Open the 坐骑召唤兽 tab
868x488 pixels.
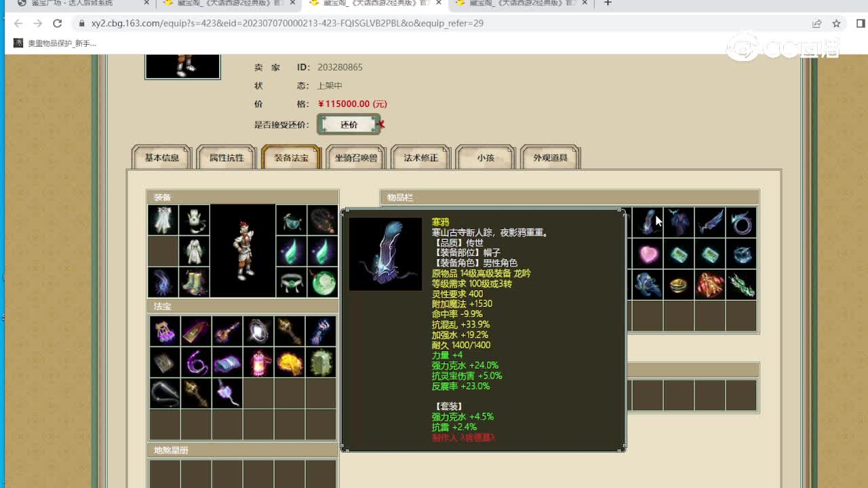click(356, 158)
